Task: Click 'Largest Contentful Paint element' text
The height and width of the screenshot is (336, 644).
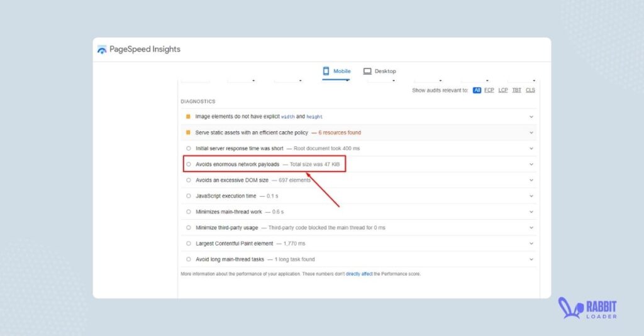Action: click(235, 244)
